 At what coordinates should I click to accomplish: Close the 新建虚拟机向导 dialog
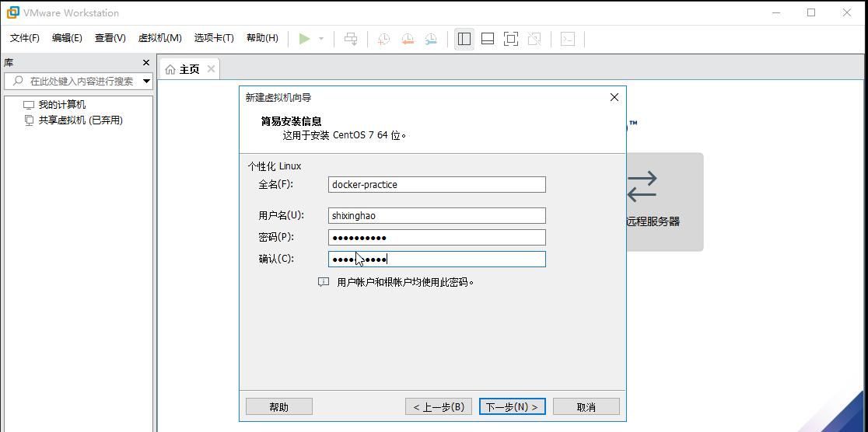click(614, 97)
